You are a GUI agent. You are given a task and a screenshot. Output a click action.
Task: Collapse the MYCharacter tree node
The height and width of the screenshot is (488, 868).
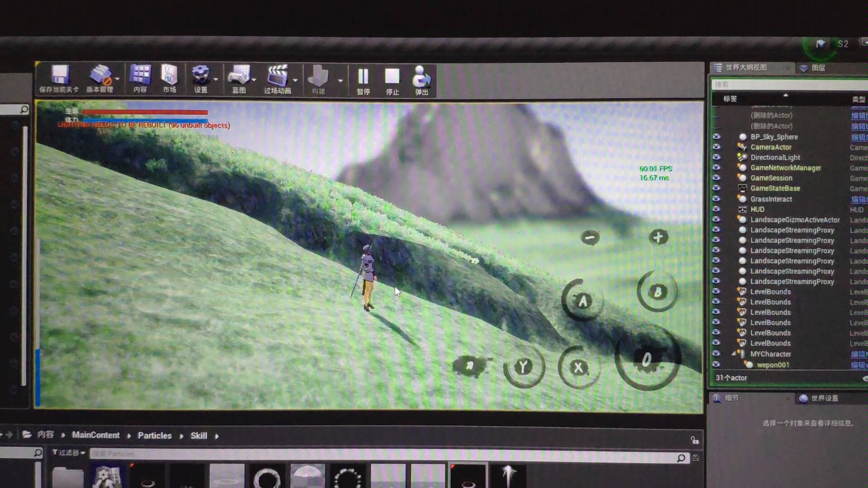733,354
